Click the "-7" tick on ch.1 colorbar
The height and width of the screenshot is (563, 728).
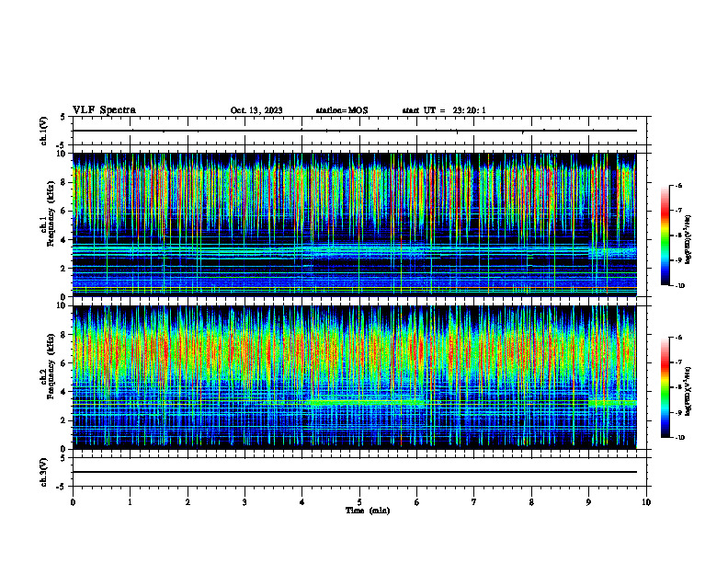[x=678, y=211]
